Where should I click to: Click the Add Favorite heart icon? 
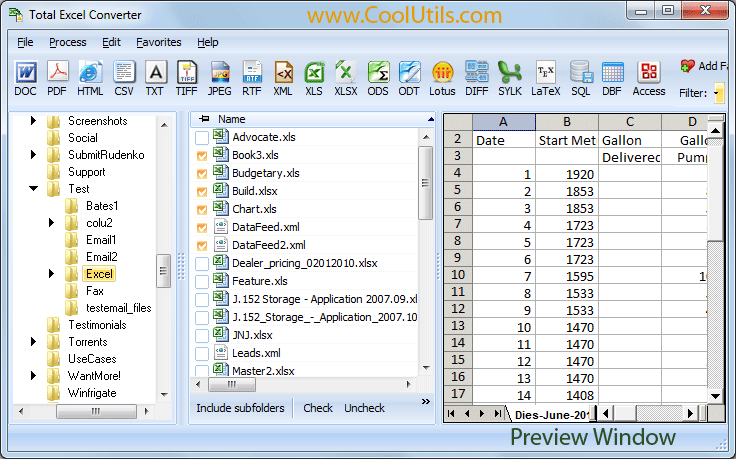tap(687, 66)
